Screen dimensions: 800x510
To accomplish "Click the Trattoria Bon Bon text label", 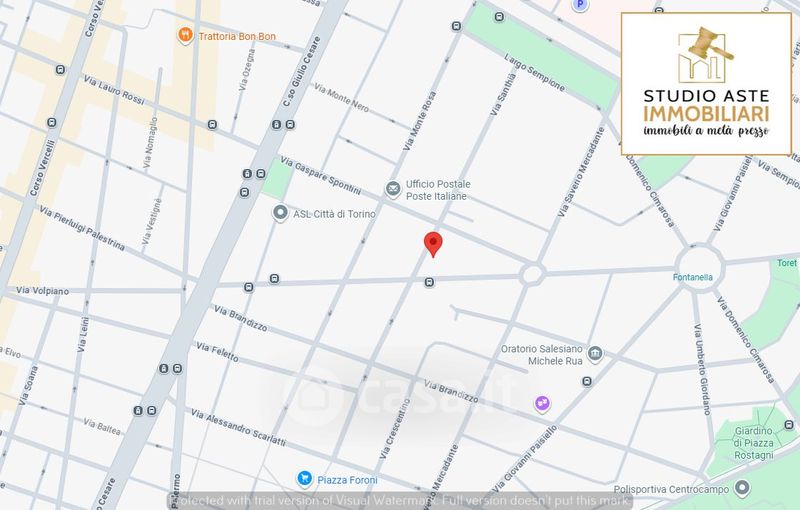I will click(x=237, y=36).
